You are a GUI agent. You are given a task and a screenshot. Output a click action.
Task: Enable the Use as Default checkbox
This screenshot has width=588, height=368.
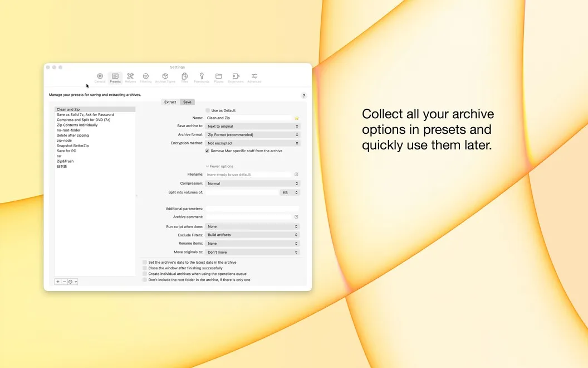[x=207, y=110]
